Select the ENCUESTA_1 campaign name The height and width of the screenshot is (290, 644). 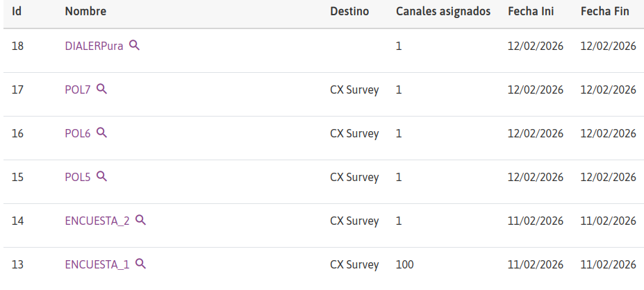97,265
